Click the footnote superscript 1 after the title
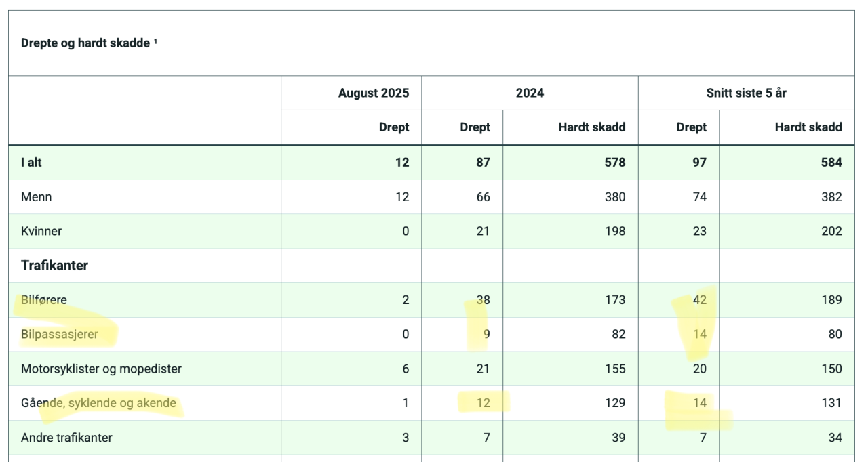Image resolution: width=868 pixels, height=462 pixels. coord(155,42)
